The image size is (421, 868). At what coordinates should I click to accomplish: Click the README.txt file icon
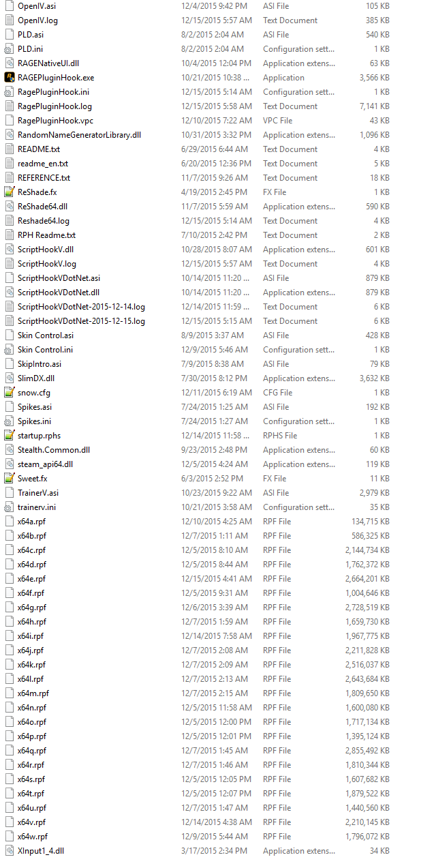[10, 149]
